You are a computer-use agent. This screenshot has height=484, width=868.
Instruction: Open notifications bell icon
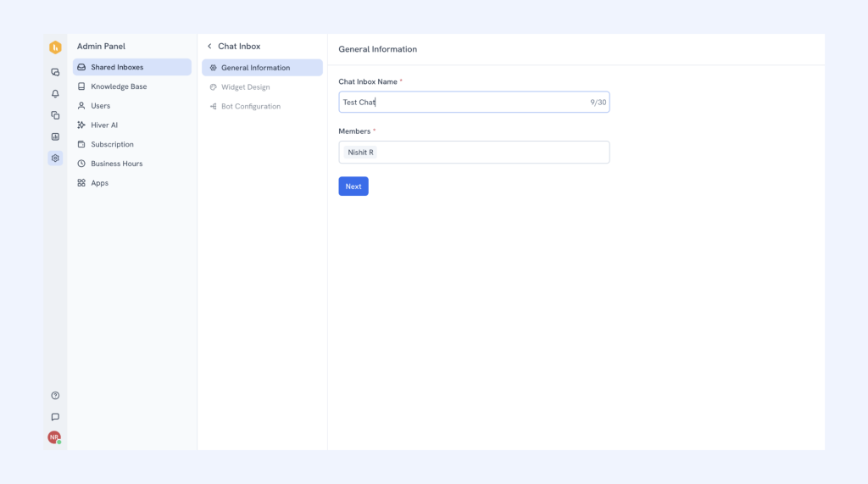pyautogui.click(x=55, y=94)
